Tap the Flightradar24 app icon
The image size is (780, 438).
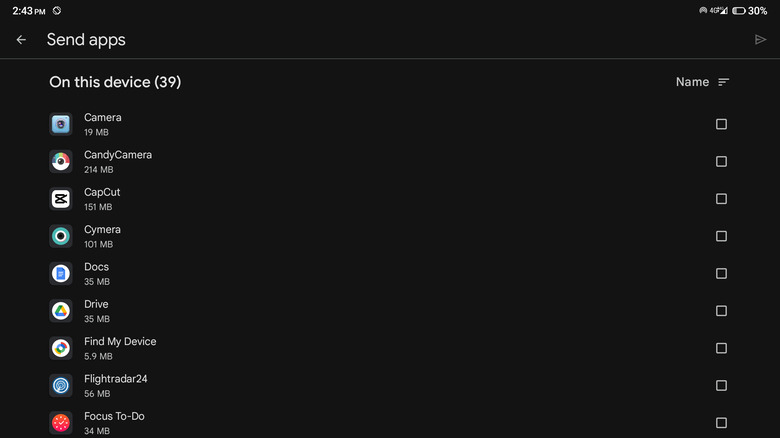[61, 385]
